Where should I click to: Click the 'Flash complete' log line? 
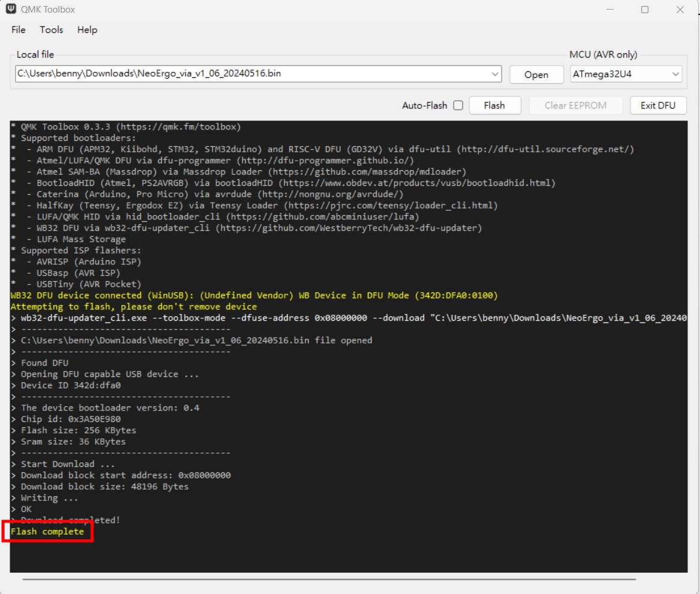pyautogui.click(x=47, y=532)
